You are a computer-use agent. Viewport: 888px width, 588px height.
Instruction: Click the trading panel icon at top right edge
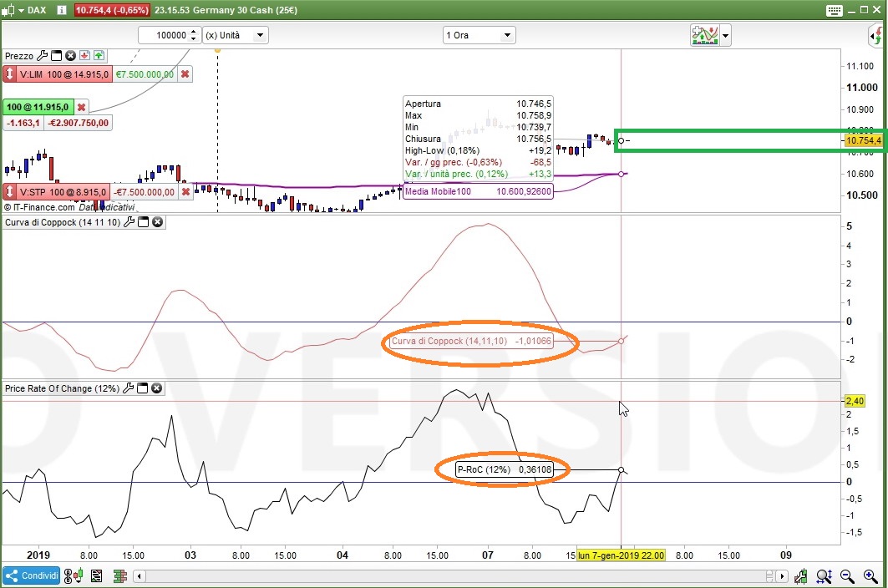pyautogui.click(x=877, y=36)
